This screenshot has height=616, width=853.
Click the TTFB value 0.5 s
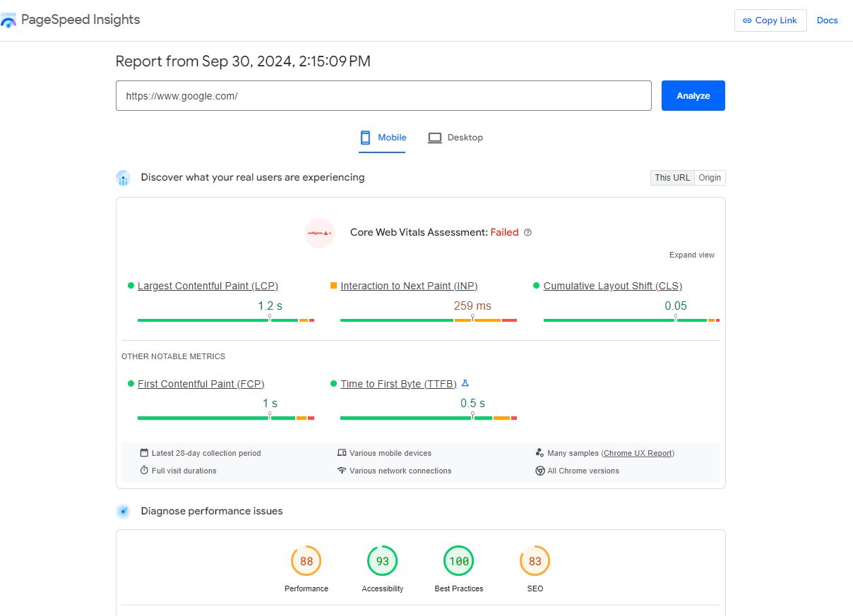[472, 404]
